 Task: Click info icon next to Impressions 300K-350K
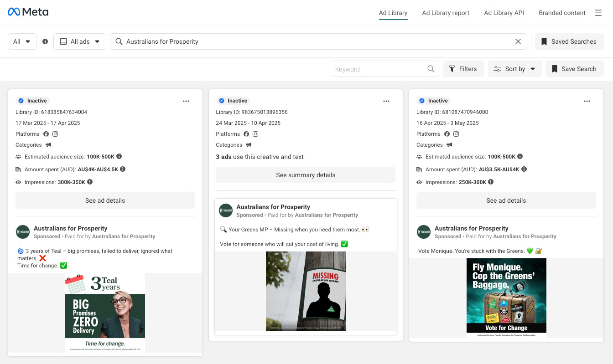[x=90, y=182]
